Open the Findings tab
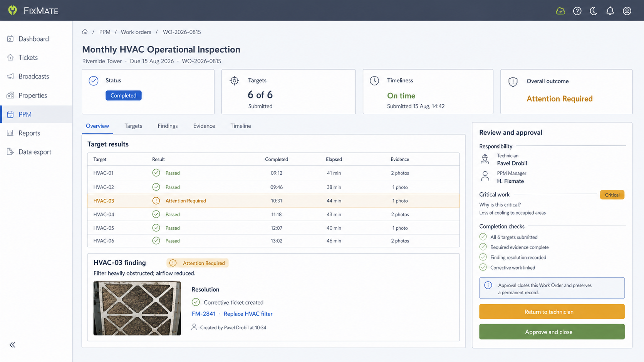 [168, 126]
